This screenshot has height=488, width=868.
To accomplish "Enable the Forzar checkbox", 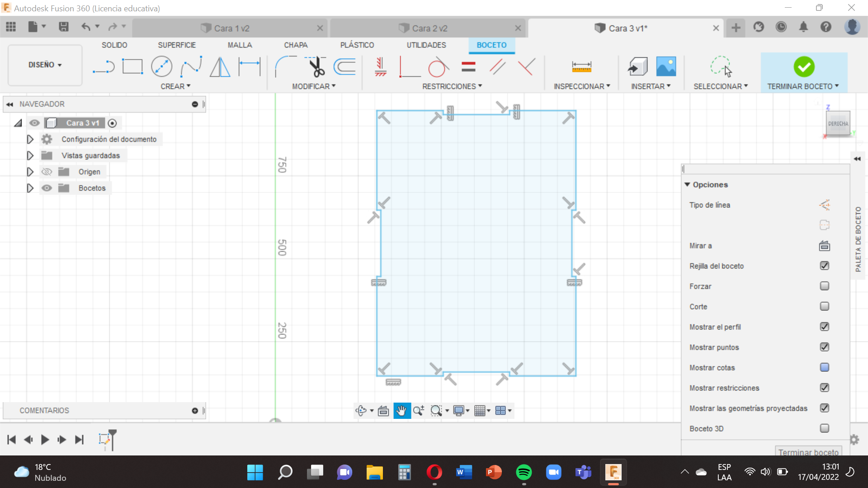I will 824,286.
